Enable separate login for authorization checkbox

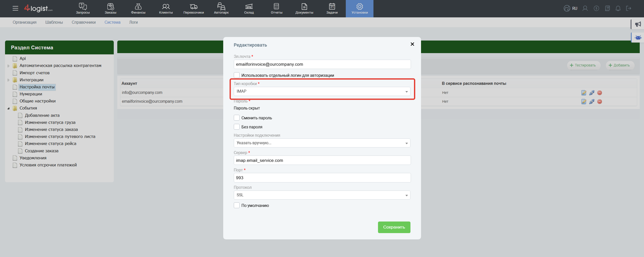click(x=237, y=75)
